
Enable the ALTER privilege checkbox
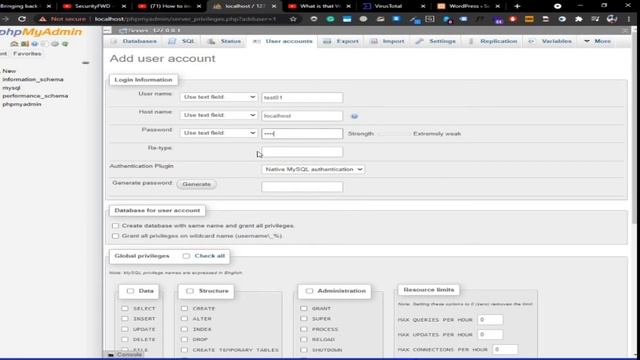(184, 318)
